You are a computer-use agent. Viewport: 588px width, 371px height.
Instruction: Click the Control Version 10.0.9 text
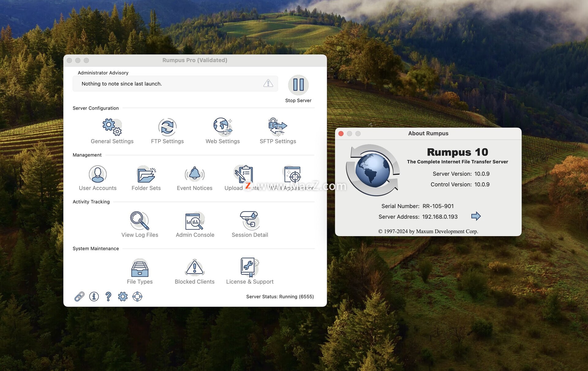(460, 184)
